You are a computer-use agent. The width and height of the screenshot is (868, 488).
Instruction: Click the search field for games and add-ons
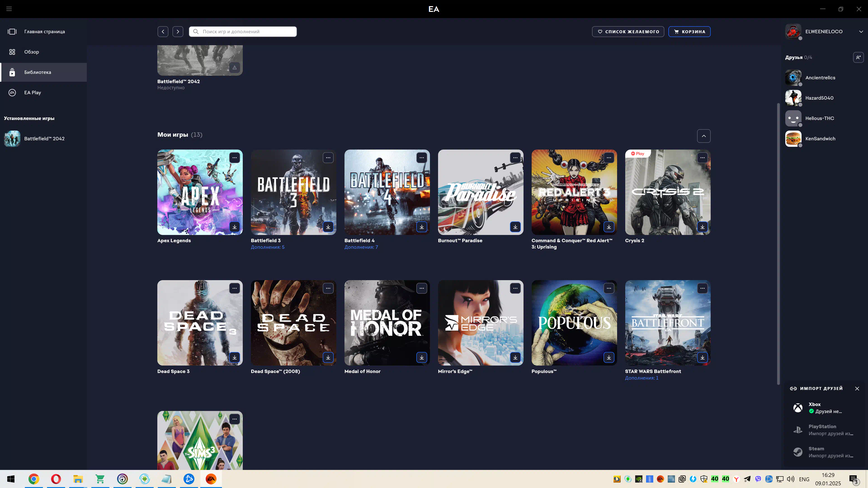[243, 31]
